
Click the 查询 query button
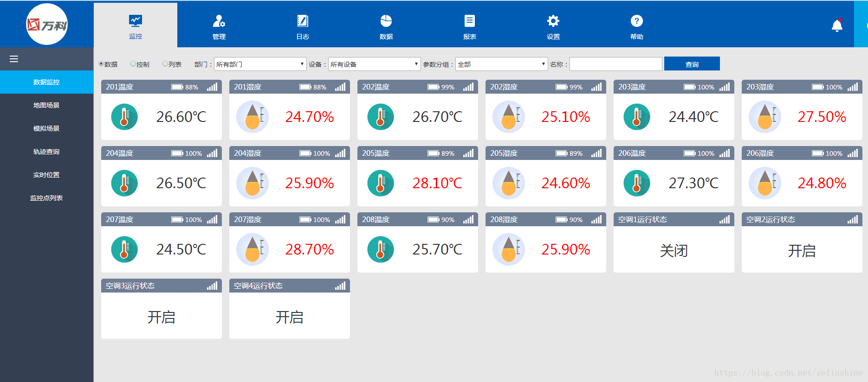coord(692,64)
